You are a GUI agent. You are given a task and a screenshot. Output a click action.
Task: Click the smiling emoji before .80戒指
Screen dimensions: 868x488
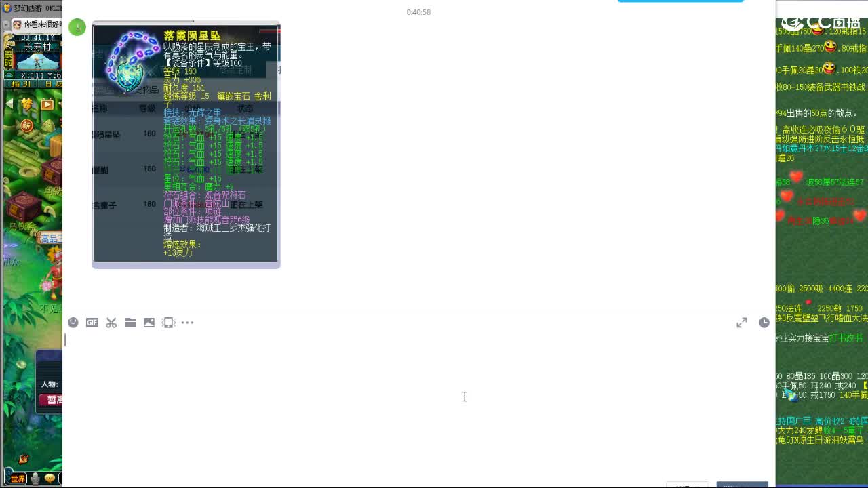tap(831, 47)
